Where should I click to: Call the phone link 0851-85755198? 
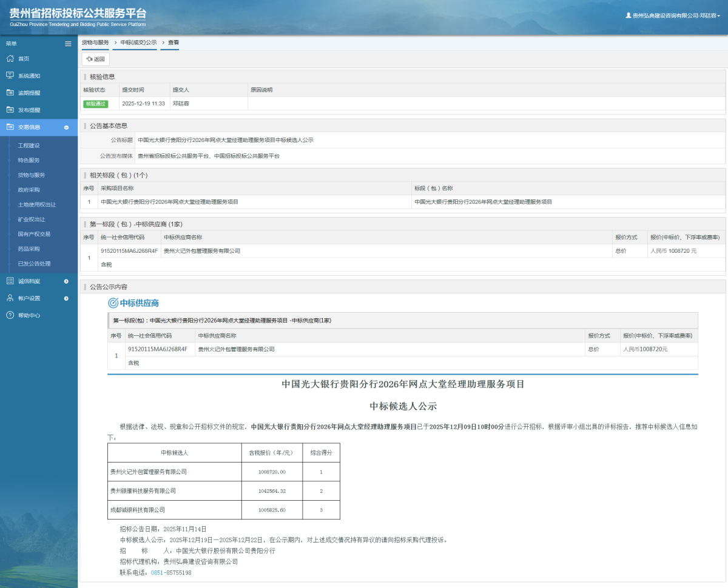click(170, 572)
